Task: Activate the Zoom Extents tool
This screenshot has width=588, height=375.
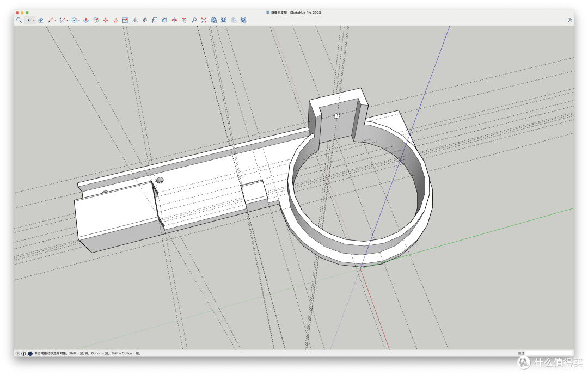Action: [204, 20]
